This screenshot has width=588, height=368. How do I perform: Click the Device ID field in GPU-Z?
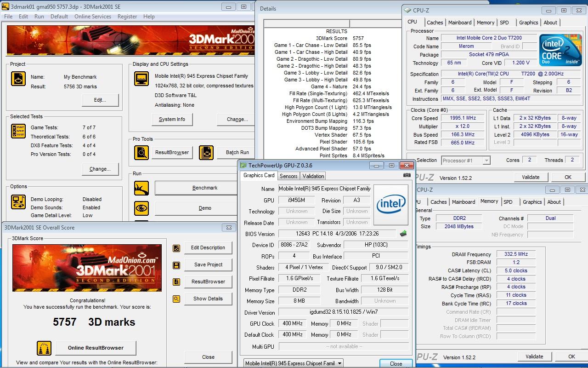click(293, 245)
